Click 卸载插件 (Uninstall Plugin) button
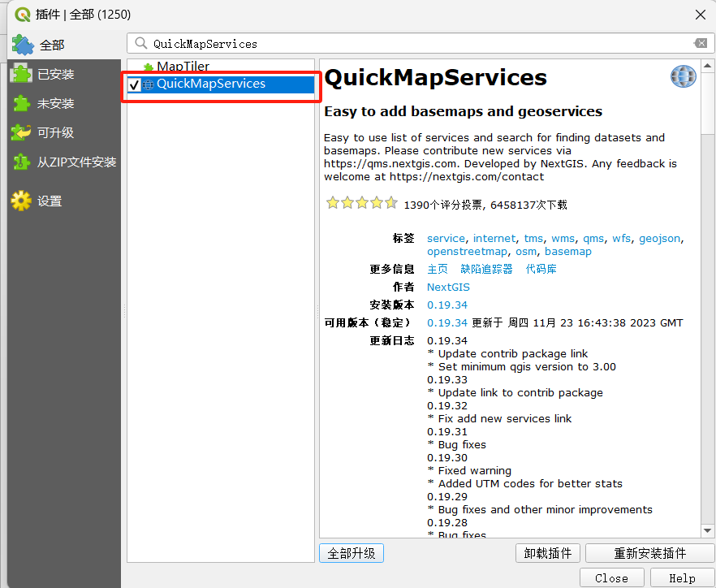The height and width of the screenshot is (588, 716). pos(547,553)
